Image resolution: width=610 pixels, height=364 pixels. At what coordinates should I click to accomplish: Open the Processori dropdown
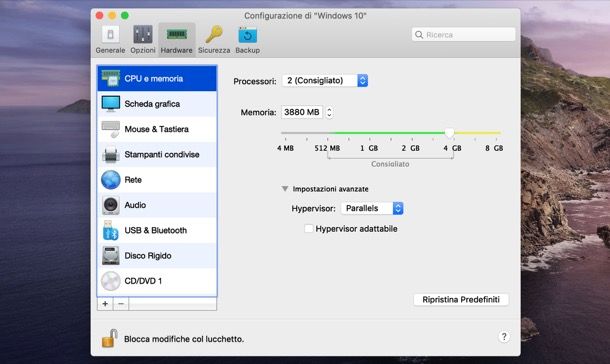[325, 80]
